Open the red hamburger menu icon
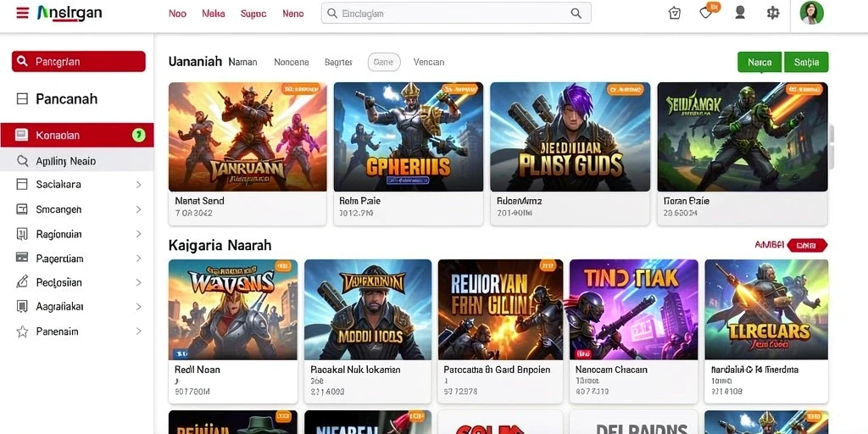Image resolution: width=868 pixels, height=434 pixels. point(22,13)
